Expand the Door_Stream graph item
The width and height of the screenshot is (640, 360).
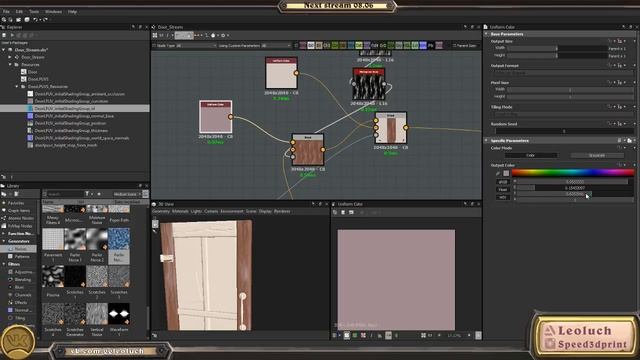[x=10, y=57]
